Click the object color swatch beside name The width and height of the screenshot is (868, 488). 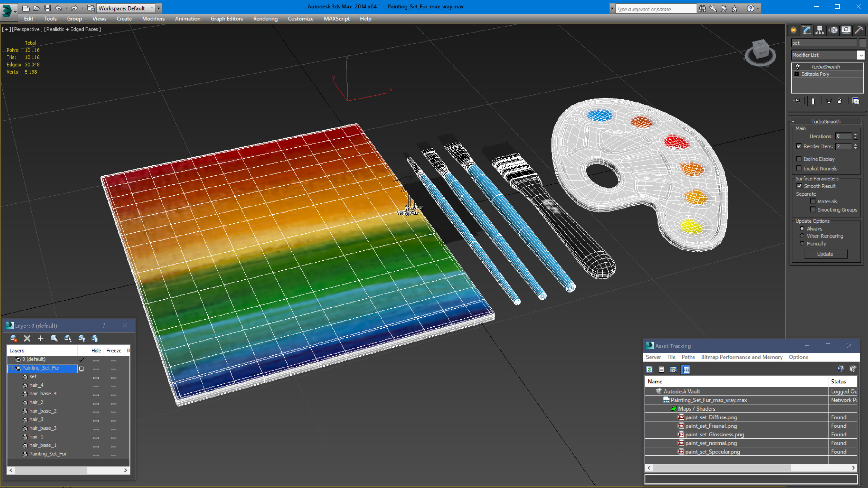862,43
